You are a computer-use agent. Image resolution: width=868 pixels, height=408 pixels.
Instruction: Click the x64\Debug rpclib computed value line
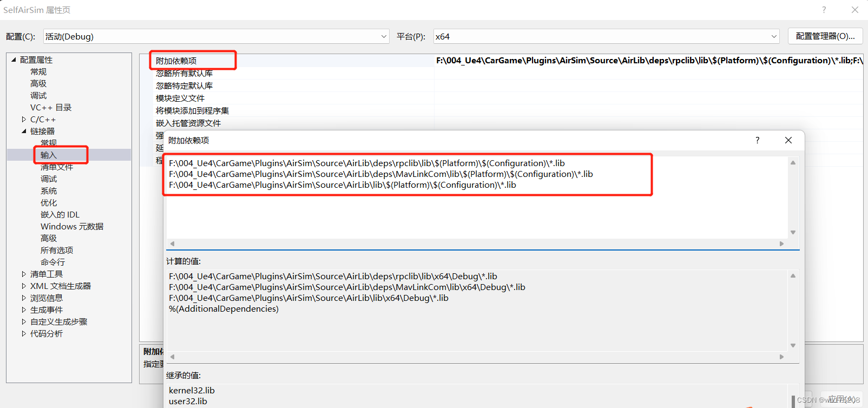333,276
